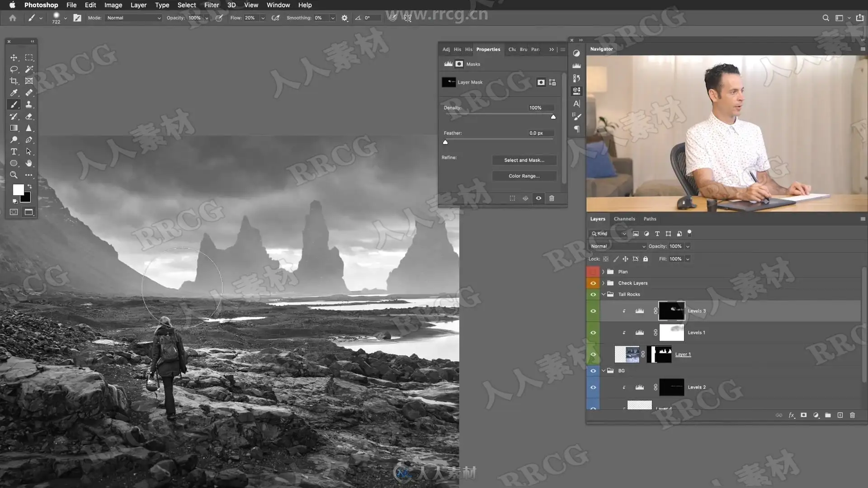This screenshot has width=868, height=488.
Task: Create a new layer group
Action: pyautogui.click(x=828, y=415)
